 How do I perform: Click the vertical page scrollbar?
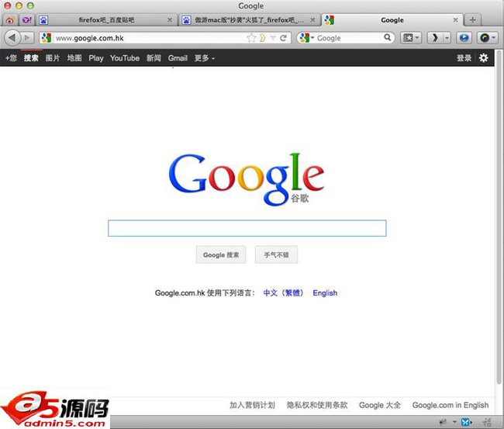499,216
